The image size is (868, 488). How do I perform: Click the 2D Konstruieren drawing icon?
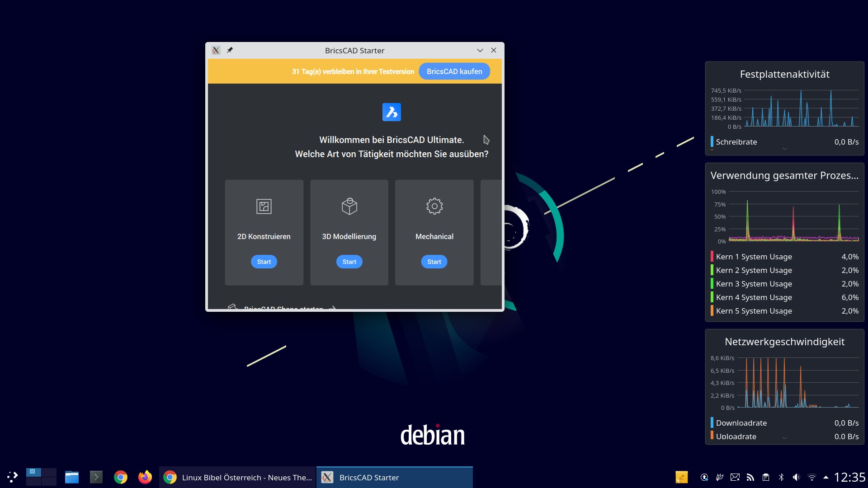click(264, 206)
